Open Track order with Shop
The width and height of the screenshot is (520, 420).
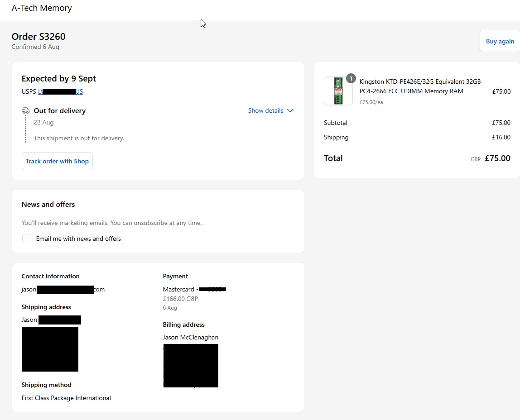pyautogui.click(x=57, y=161)
